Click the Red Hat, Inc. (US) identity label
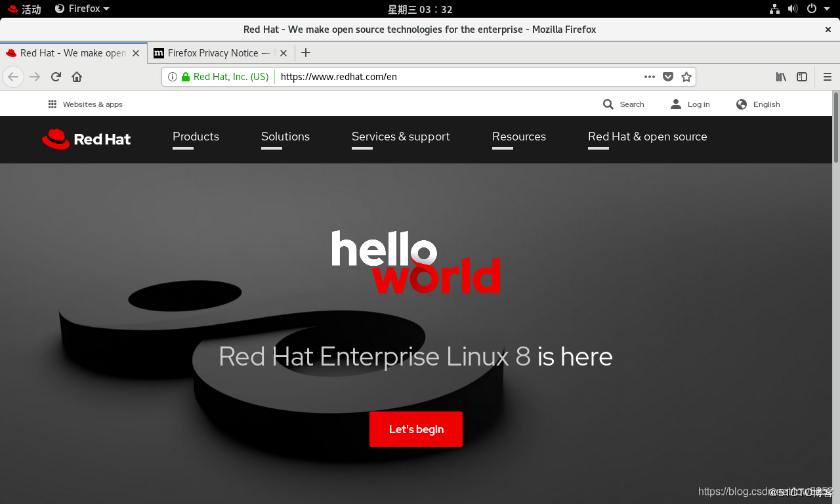The image size is (840, 504). 231,77
